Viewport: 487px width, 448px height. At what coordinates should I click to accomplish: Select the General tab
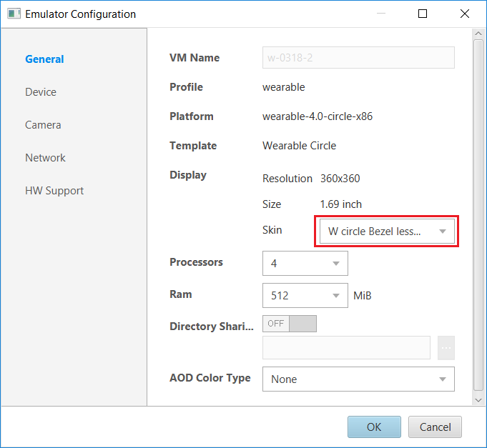pos(44,59)
